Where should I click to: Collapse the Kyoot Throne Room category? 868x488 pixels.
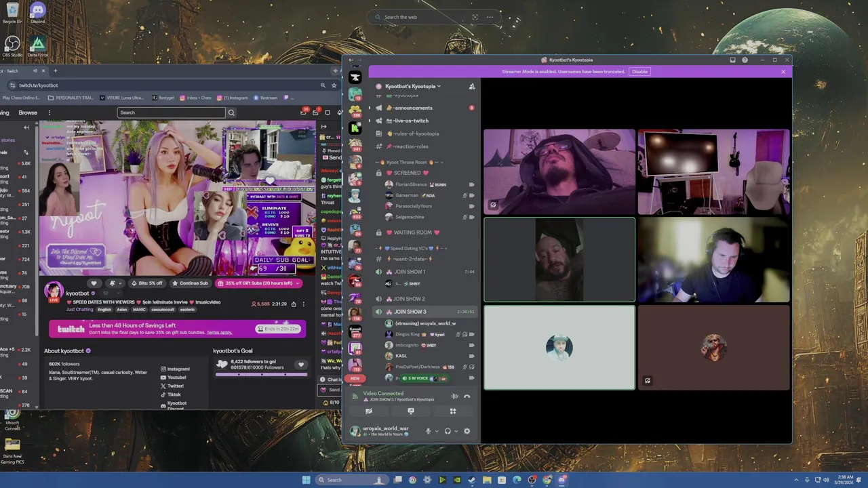point(411,163)
